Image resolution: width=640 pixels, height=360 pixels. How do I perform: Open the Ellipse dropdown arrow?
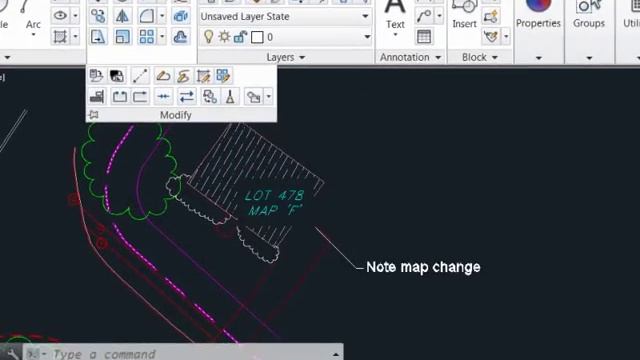click(75, 16)
